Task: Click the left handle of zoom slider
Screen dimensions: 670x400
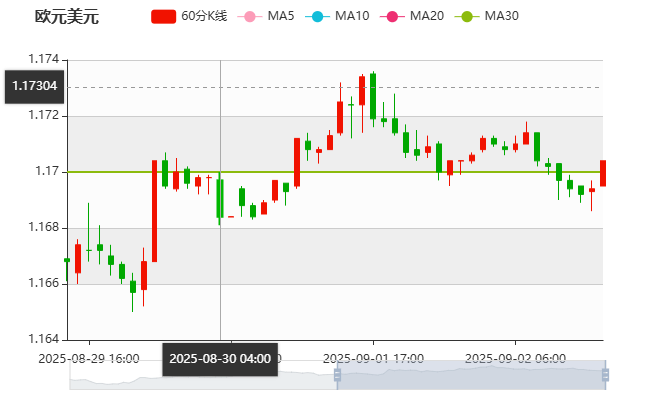Action: tap(334, 376)
